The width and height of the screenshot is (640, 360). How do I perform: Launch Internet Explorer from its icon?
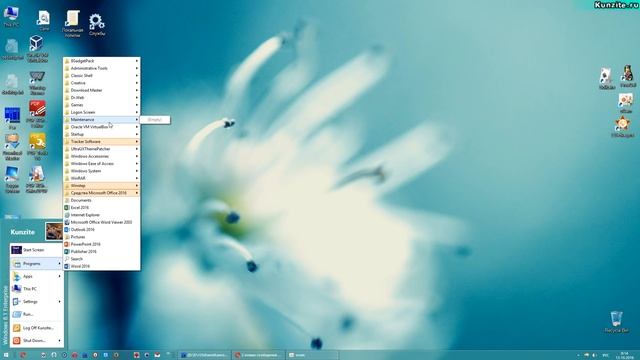click(67, 215)
